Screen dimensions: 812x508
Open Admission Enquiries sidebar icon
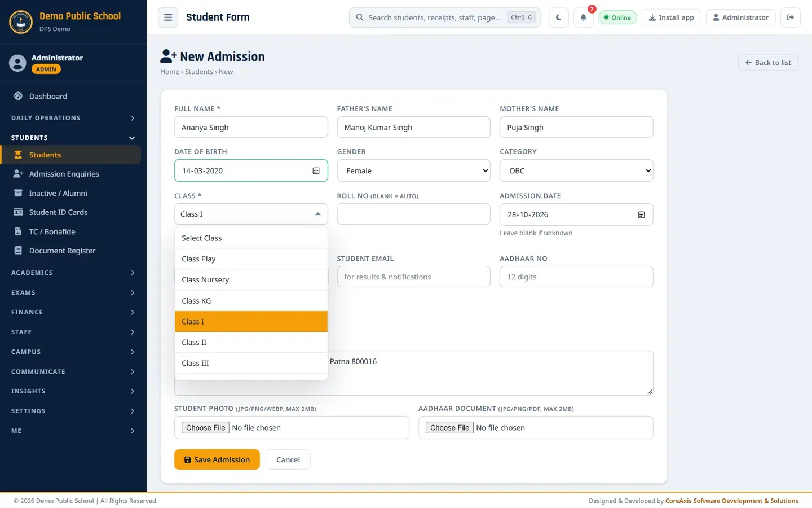coord(18,174)
